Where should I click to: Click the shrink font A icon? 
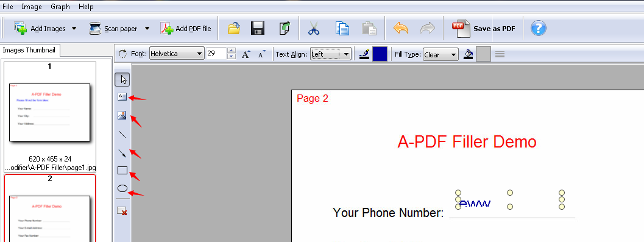(261, 54)
